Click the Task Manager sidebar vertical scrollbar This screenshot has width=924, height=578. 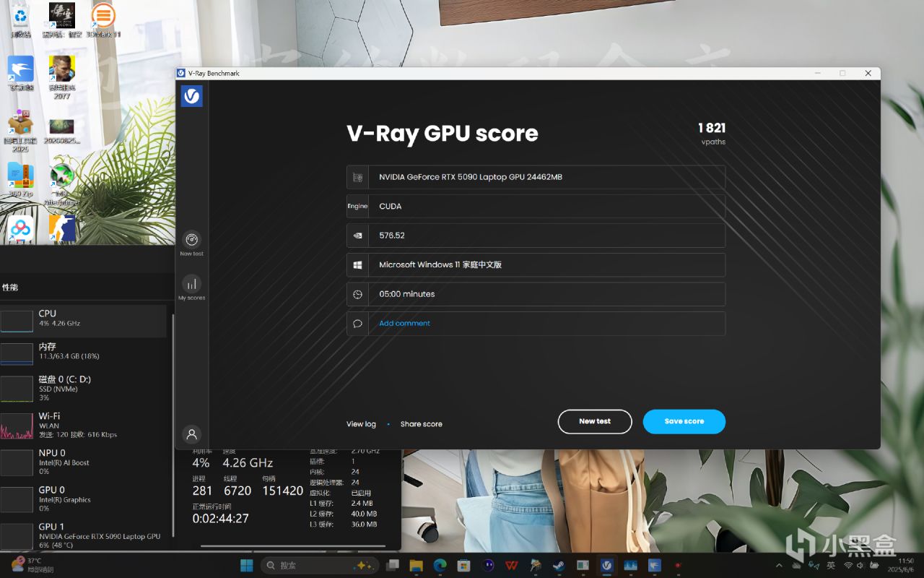173,426
